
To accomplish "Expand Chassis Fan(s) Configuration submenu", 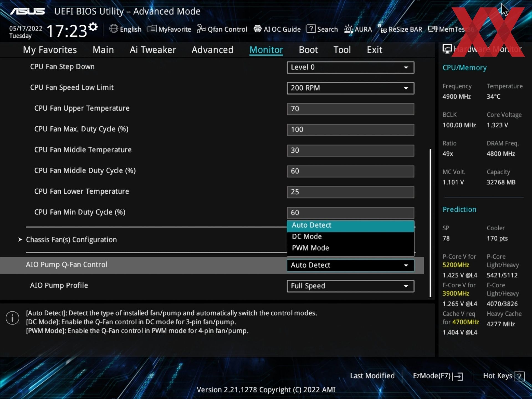I will pos(71,240).
